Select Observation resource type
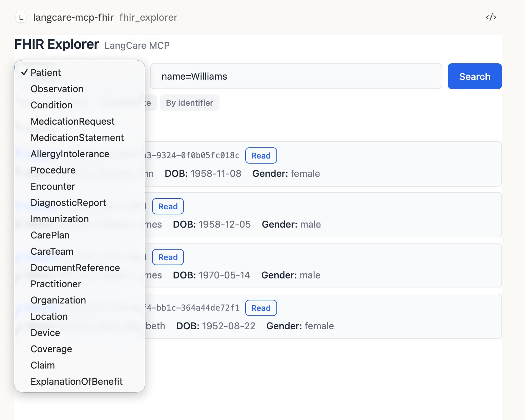The width and height of the screenshot is (525, 420). click(x=57, y=89)
